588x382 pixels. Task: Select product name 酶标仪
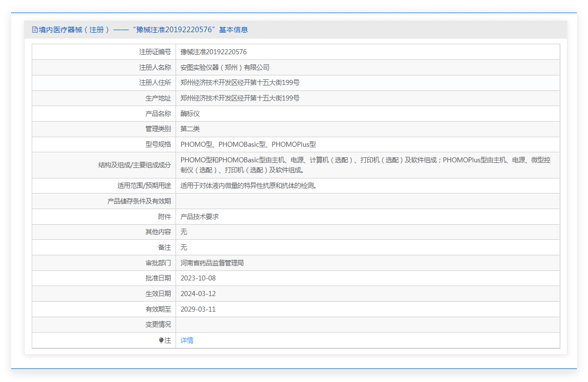point(190,114)
